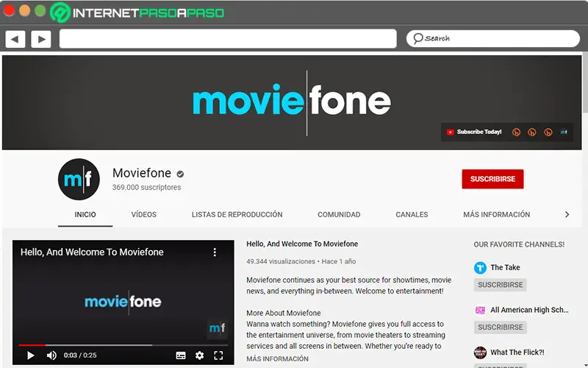The width and height of the screenshot is (588, 368).
Task: Click the browser address bar
Action: tap(228, 39)
